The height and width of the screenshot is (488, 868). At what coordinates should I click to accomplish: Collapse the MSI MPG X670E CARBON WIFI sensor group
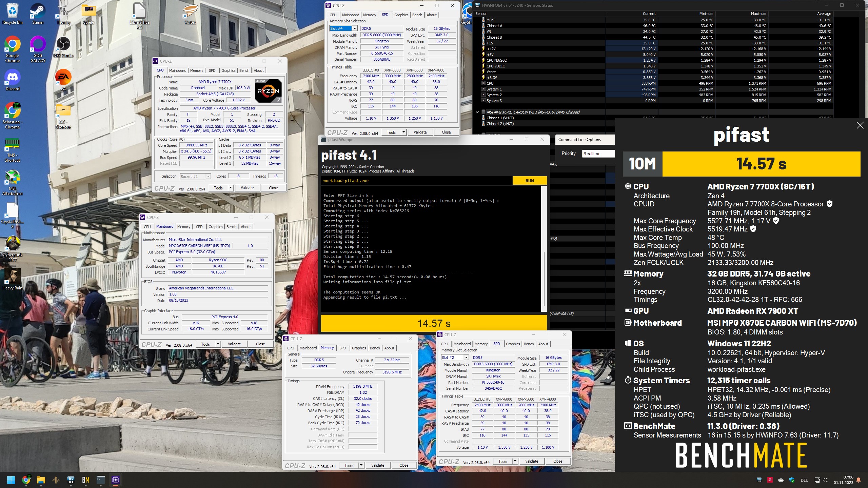coord(477,112)
